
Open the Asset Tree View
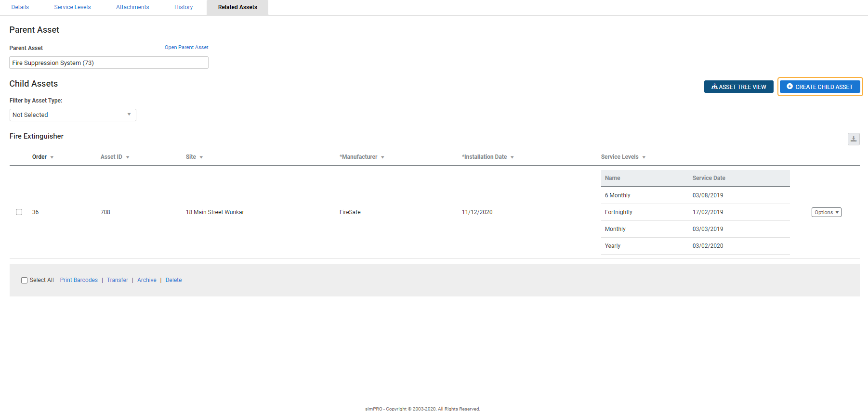(x=738, y=87)
